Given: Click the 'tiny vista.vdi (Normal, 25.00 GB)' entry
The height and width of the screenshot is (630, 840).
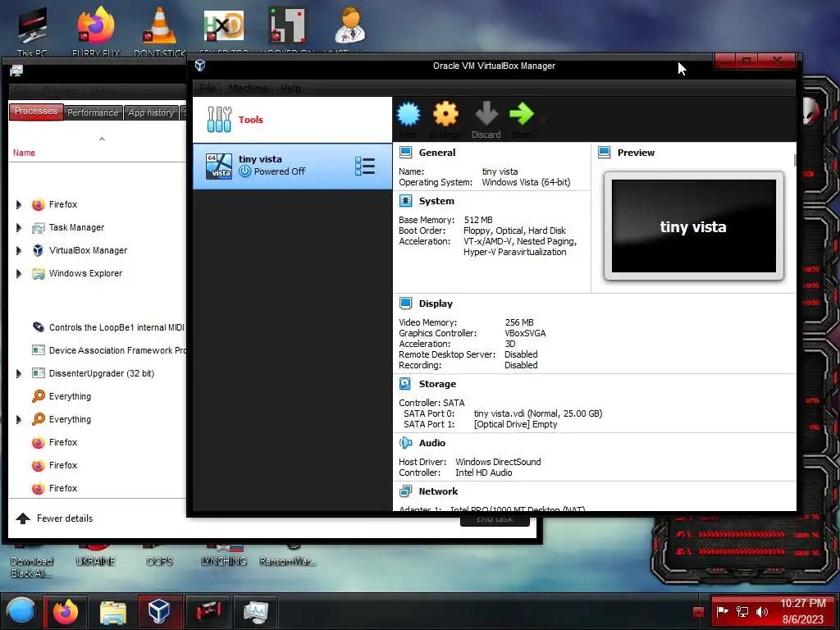Looking at the screenshot, I should [x=538, y=413].
